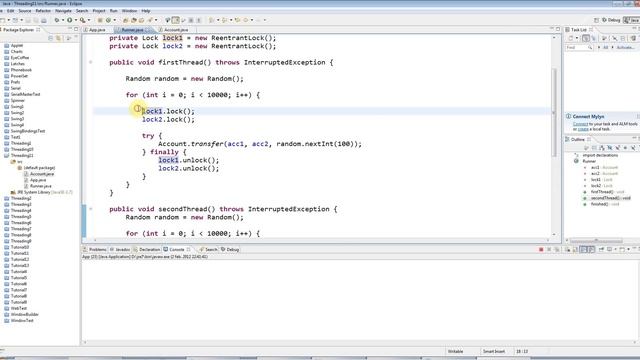Close the Runner.java editor tab
Screen dimensions: 640x360
pos(148,30)
